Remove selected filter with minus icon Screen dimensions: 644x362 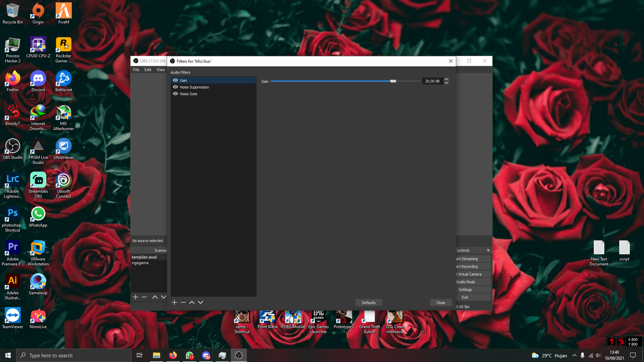(x=183, y=302)
